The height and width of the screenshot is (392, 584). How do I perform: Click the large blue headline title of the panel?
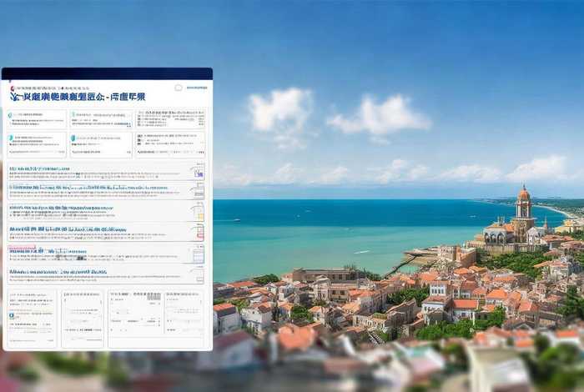[x=78, y=97]
